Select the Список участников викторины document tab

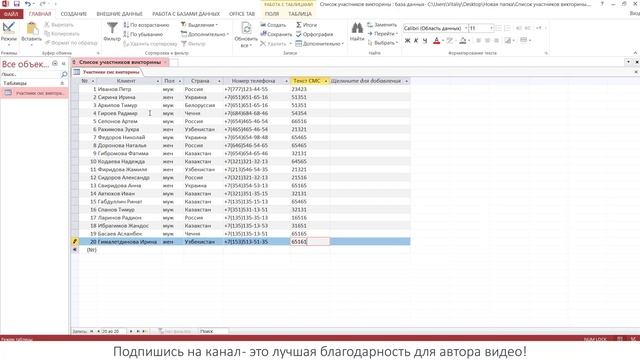point(120,62)
